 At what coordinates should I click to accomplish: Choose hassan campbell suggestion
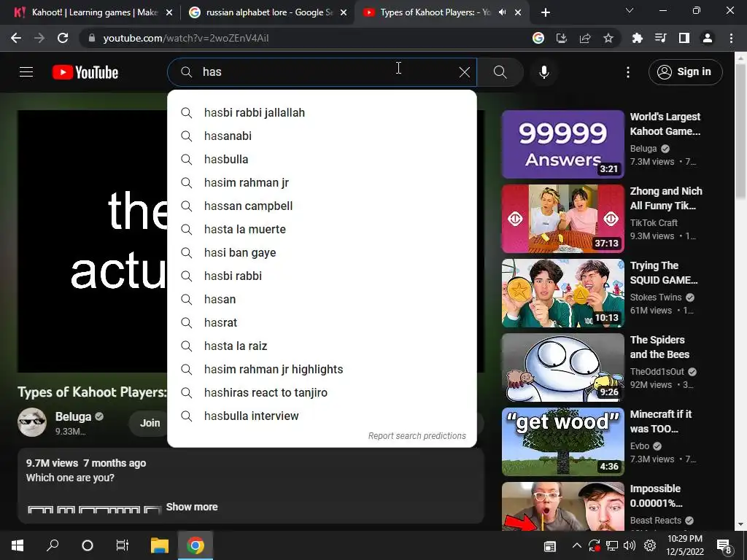pos(322,206)
